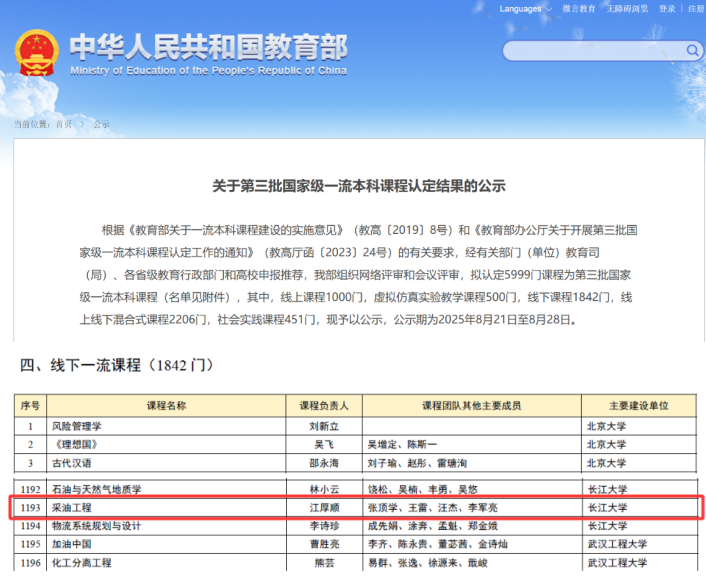This screenshot has width=706, height=577.
Task: Click the 微言教育 link
Action: 578,9
